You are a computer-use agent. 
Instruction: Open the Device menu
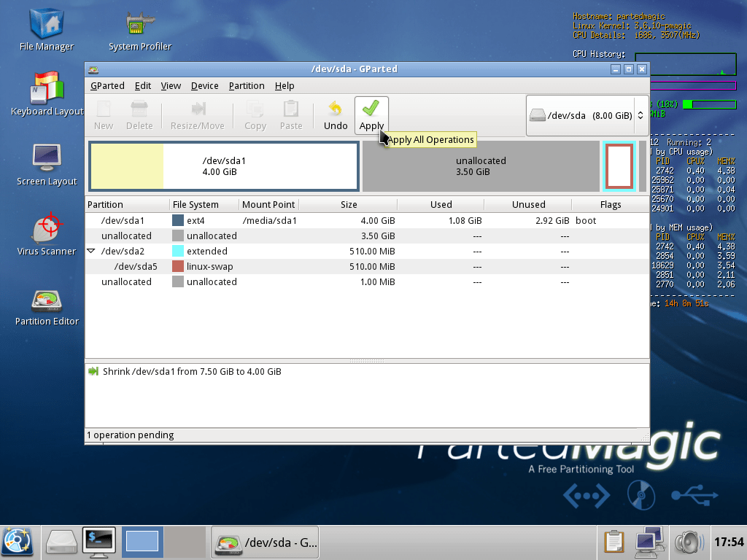[204, 85]
